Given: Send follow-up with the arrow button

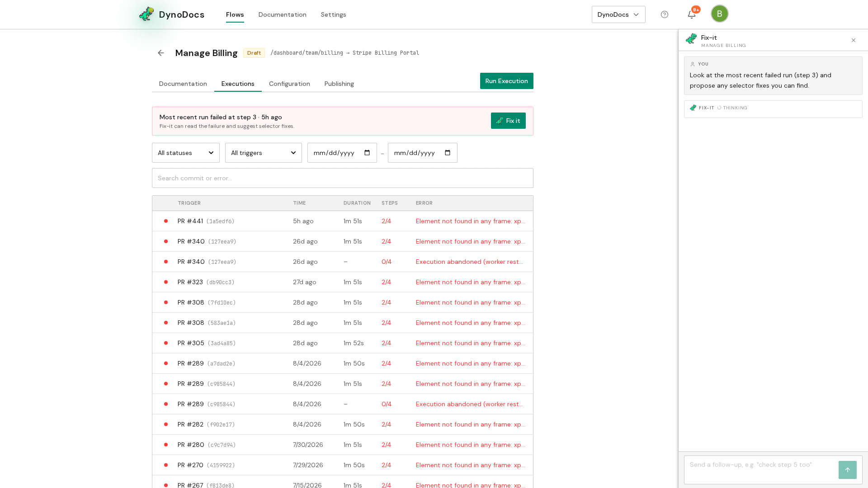Looking at the screenshot, I should click(848, 470).
